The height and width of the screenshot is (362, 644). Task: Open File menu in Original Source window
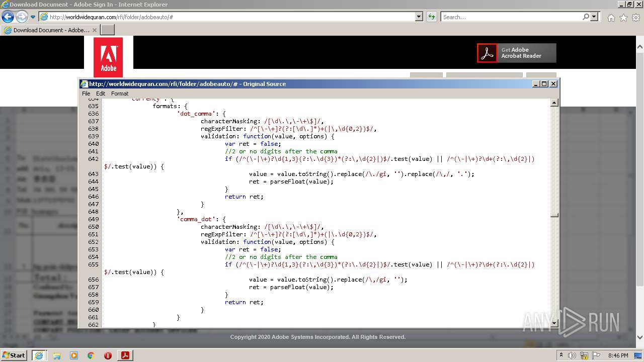click(86, 94)
